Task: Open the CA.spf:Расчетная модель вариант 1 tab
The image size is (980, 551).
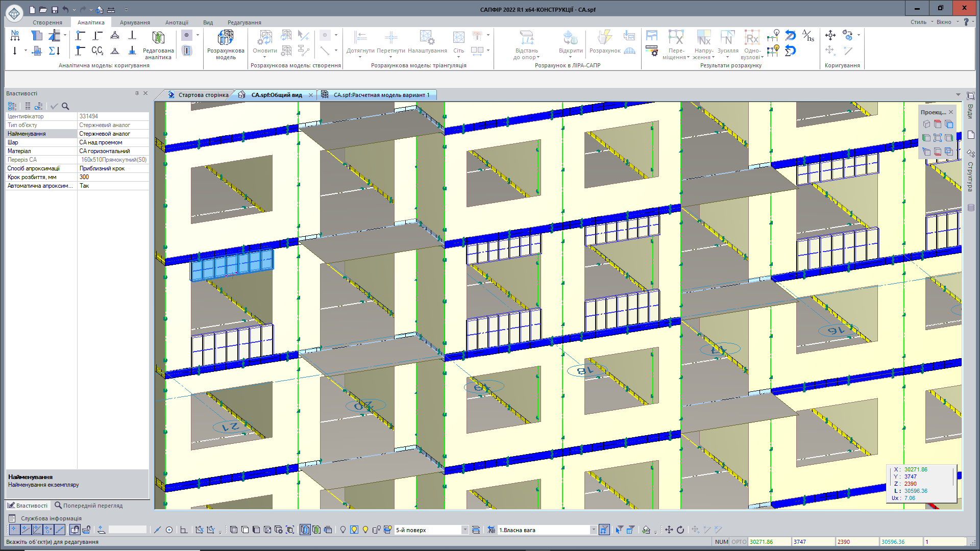Action: (x=381, y=95)
